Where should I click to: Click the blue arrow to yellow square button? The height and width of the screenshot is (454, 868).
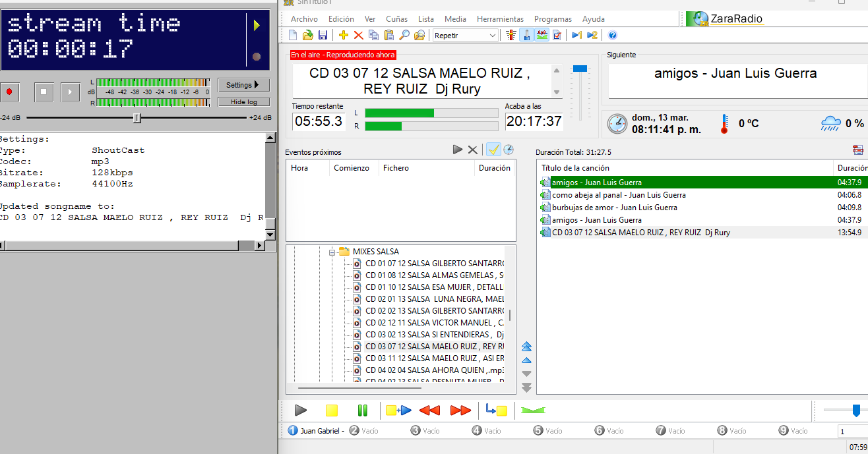[x=496, y=411]
